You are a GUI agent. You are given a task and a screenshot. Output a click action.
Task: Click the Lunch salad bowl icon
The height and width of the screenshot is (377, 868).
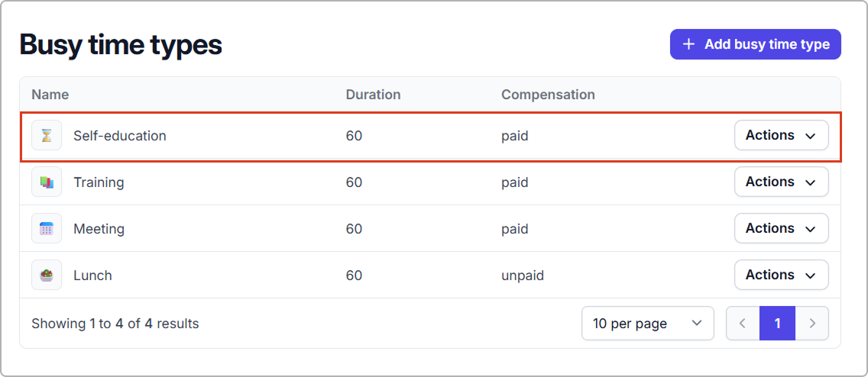(47, 275)
